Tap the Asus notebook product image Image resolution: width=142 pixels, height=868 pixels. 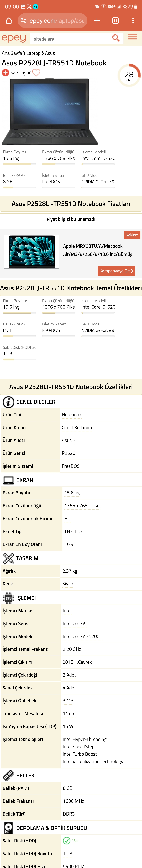[x=50, y=111]
